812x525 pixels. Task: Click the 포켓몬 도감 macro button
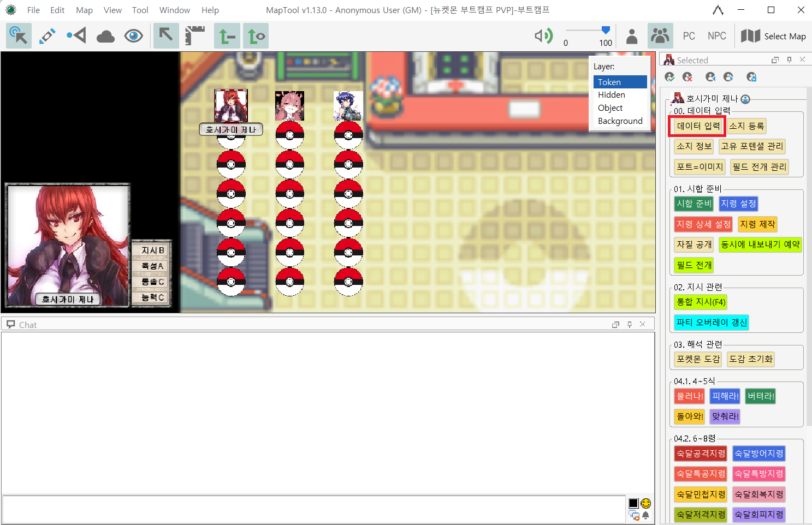point(698,359)
